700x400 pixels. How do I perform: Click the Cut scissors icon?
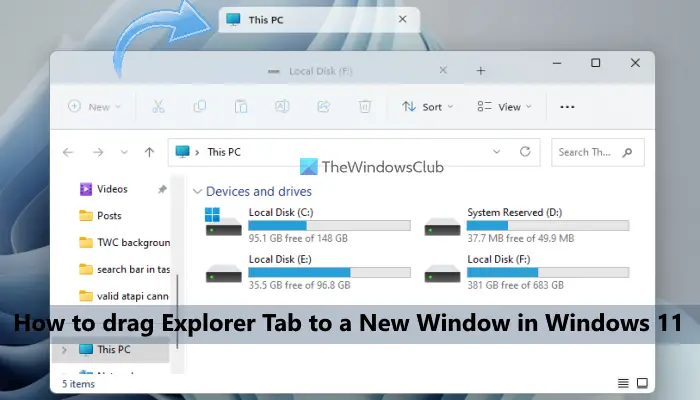[x=158, y=107]
